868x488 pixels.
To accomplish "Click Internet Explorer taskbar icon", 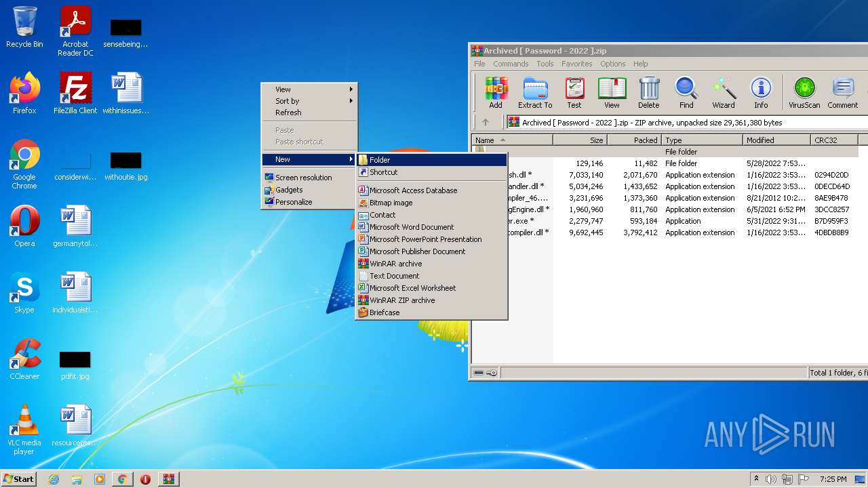I will click(54, 479).
